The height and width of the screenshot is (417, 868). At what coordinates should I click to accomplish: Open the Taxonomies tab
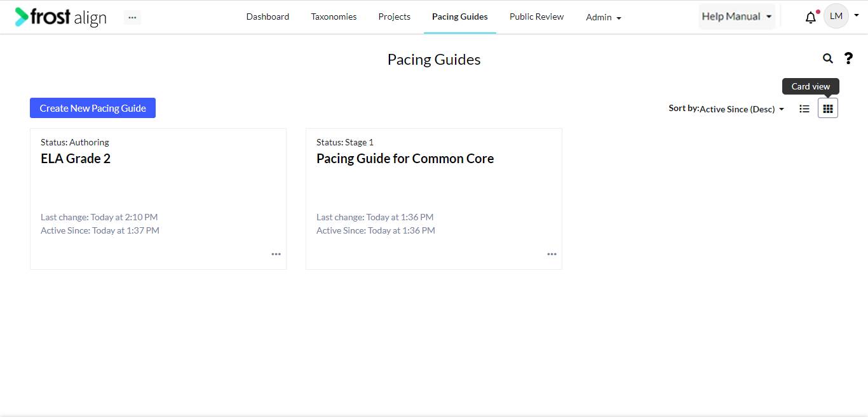tap(334, 17)
